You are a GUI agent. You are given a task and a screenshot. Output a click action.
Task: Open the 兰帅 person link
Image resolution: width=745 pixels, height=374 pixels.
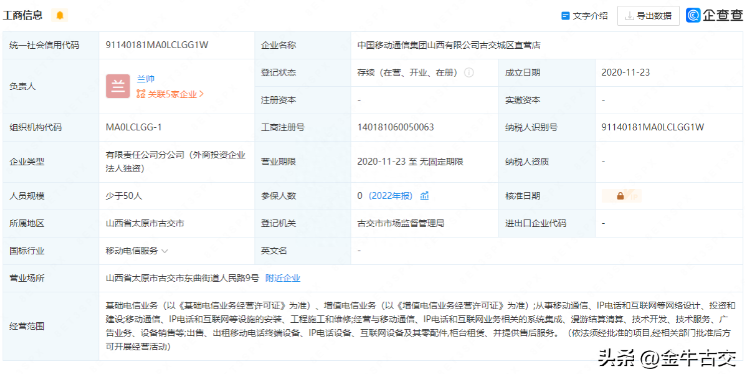tap(146, 79)
